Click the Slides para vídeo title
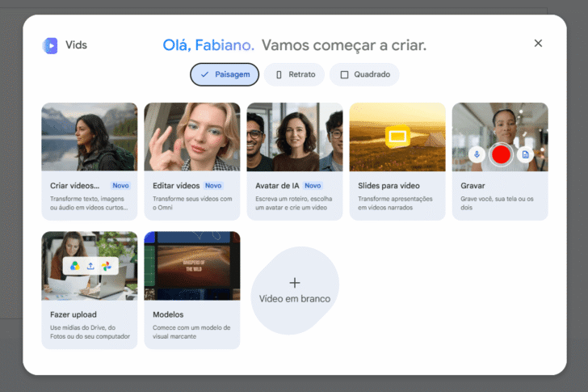Viewport: 588px width, 392px height. tap(388, 186)
